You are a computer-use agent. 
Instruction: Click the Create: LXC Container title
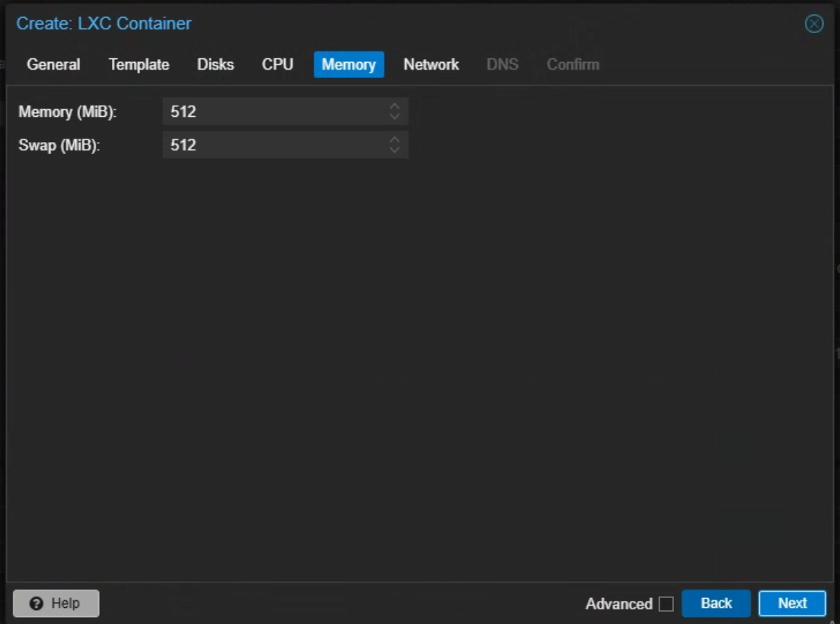click(103, 24)
